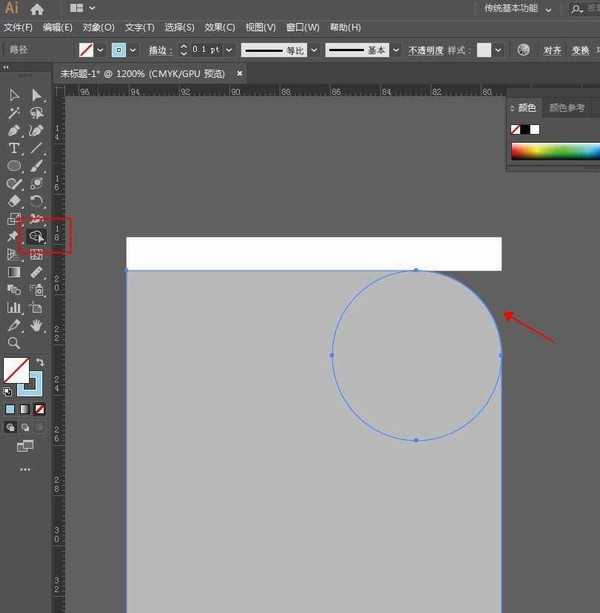The image size is (600, 613).
Task: Switch to the 颜色参考 panel tab
Action: click(x=567, y=108)
